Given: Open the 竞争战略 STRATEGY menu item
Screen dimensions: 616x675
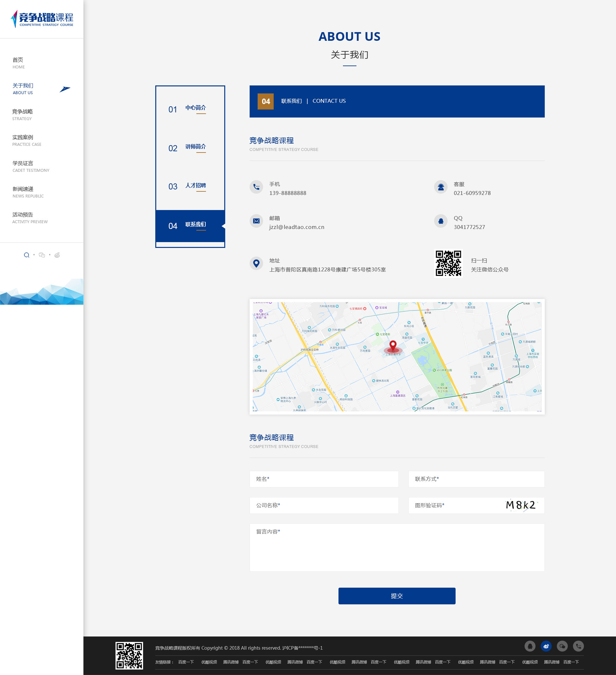Looking at the screenshot, I should (x=22, y=115).
